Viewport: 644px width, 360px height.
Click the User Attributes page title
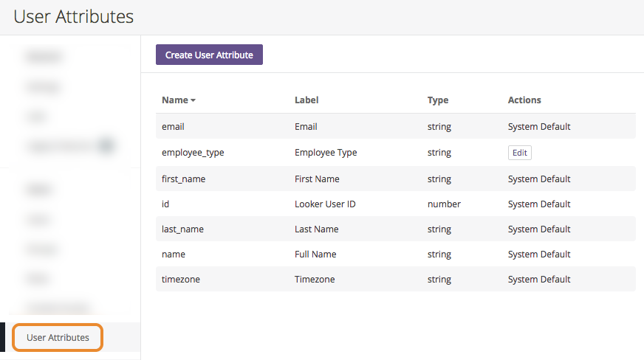tap(74, 16)
